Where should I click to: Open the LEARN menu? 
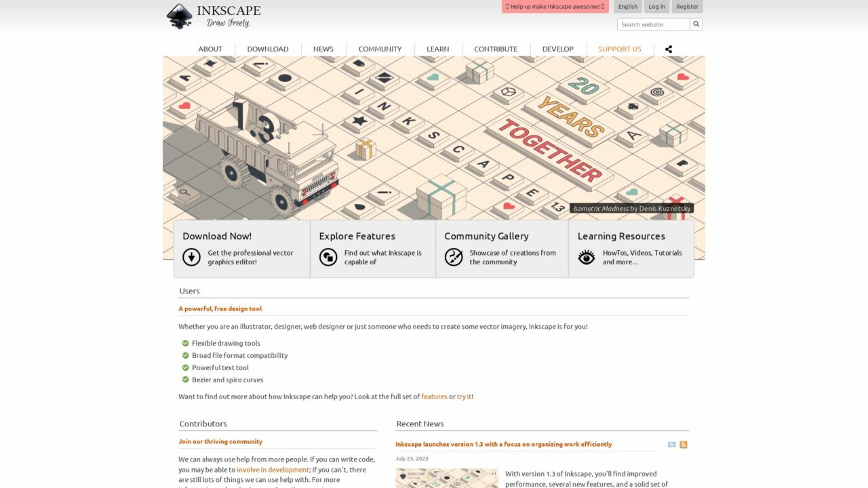(437, 49)
